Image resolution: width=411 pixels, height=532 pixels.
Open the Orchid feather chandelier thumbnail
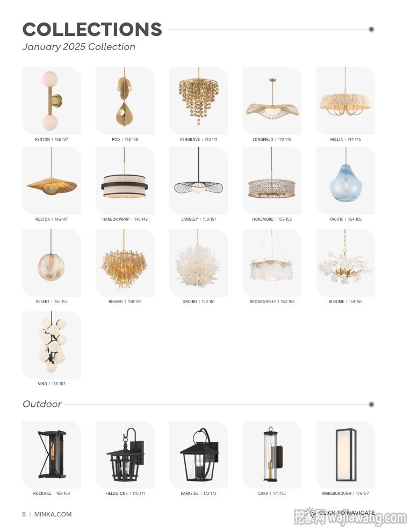(198, 263)
